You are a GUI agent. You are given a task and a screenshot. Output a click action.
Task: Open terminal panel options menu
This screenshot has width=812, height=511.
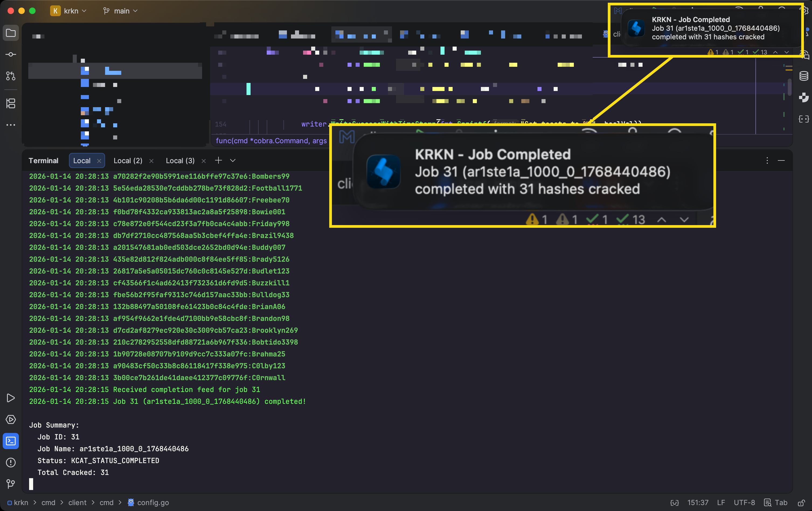pos(767,160)
